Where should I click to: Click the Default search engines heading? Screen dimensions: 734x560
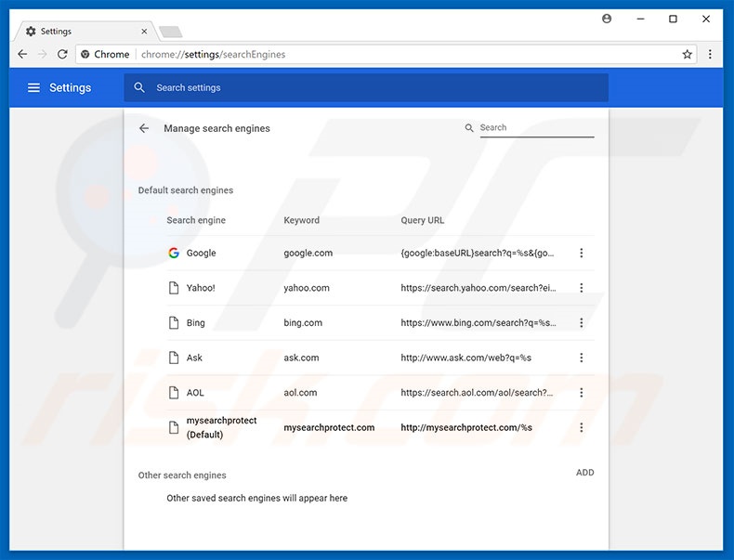(x=186, y=190)
